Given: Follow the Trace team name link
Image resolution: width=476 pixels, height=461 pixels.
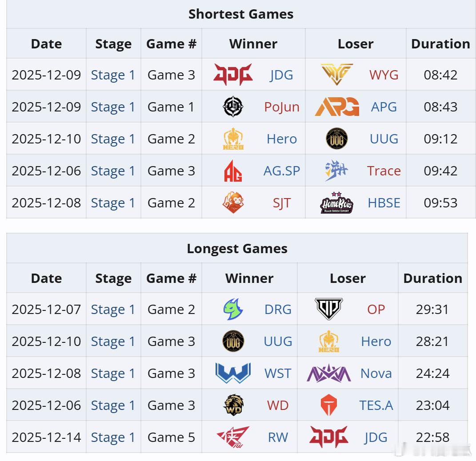Looking at the screenshot, I should pyautogui.click(x=384, y=171).
